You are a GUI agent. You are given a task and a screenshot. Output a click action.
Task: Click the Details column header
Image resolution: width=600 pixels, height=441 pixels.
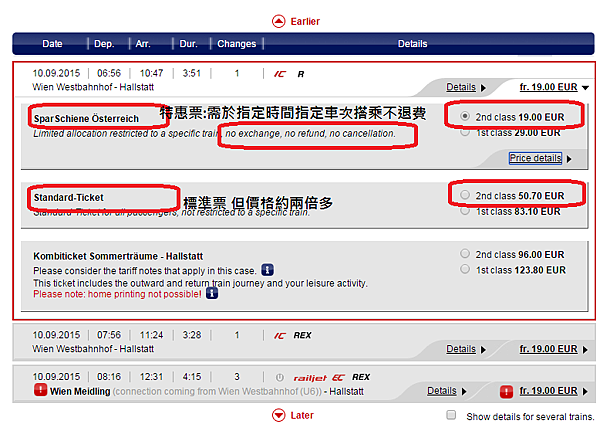[x=412, y=44]
